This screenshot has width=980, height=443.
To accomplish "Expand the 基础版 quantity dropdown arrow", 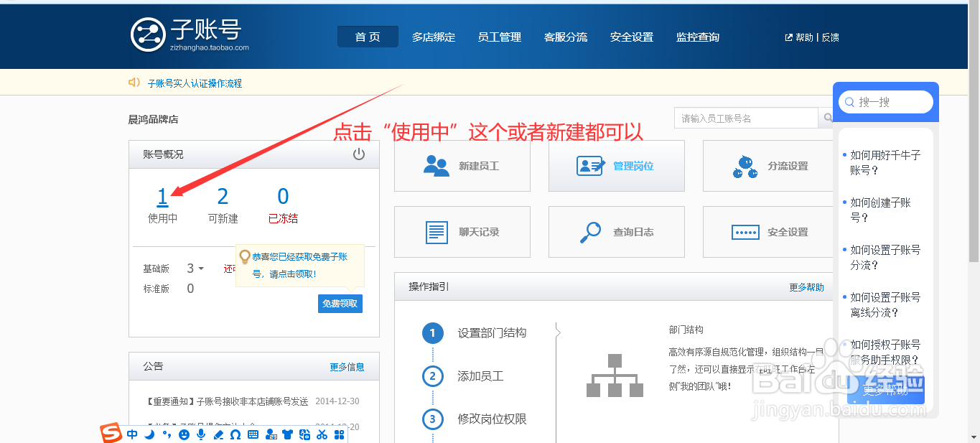I will coord(201,269).
